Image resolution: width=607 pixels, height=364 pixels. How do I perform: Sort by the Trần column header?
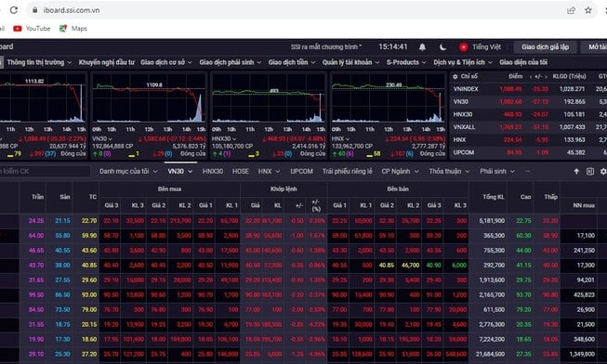point(37,197)
